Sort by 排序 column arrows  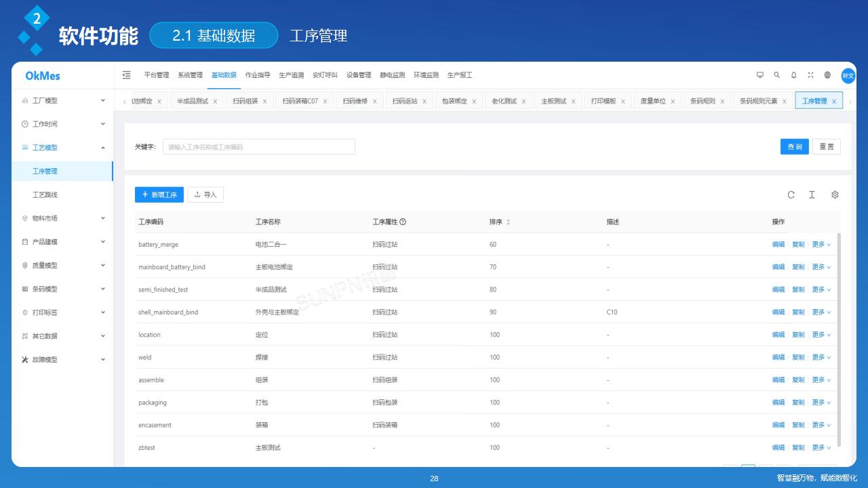(x=509, y=222)
